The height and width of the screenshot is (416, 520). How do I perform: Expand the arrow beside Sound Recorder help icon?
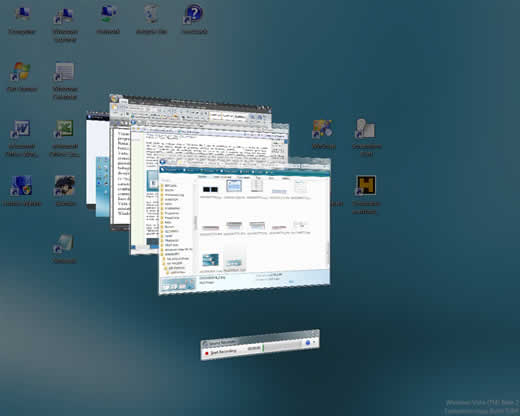pos(314,342)
